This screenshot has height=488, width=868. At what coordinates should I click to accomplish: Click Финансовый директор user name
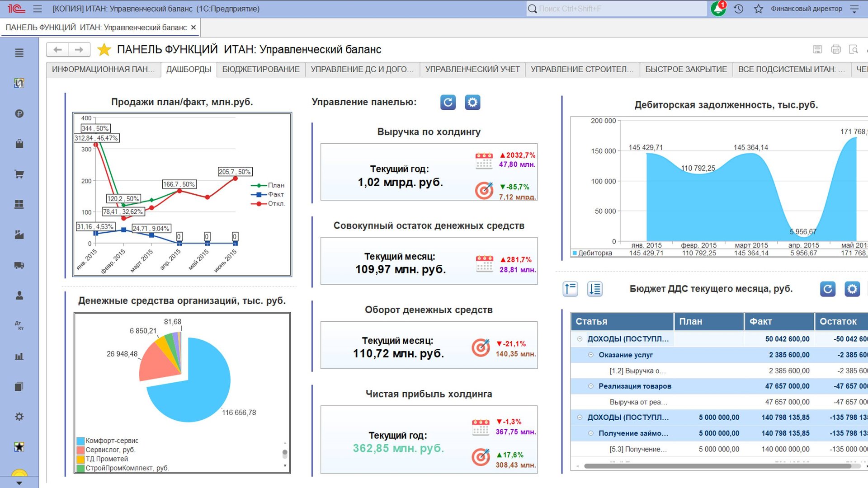(806, 9)
